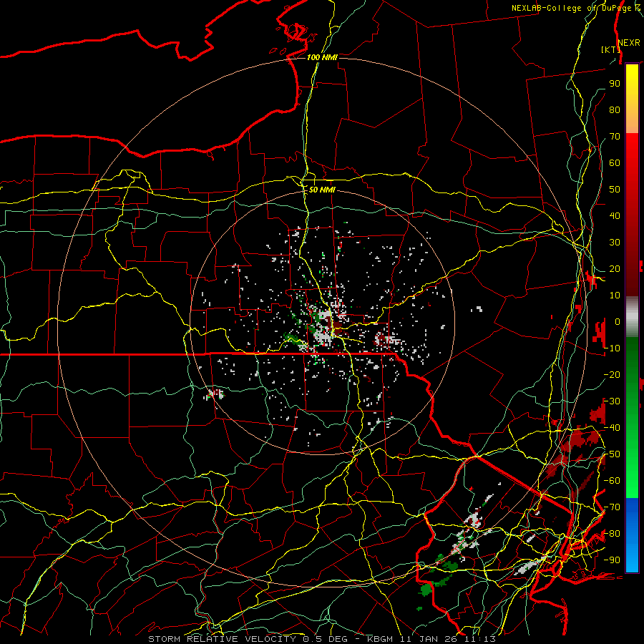Viewport: 644px width, 644px height.
Task: Click the -50 value on the velocity scale
Action: pos(612,454)
